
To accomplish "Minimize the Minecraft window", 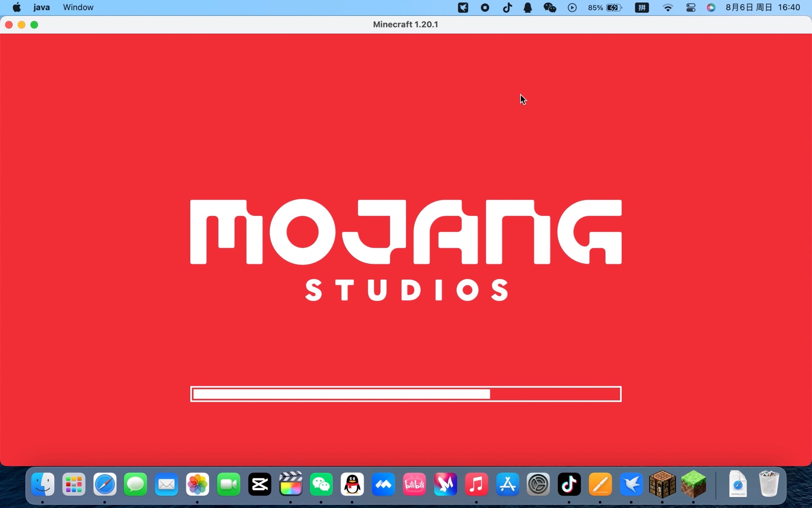I will tap(21, 25).
